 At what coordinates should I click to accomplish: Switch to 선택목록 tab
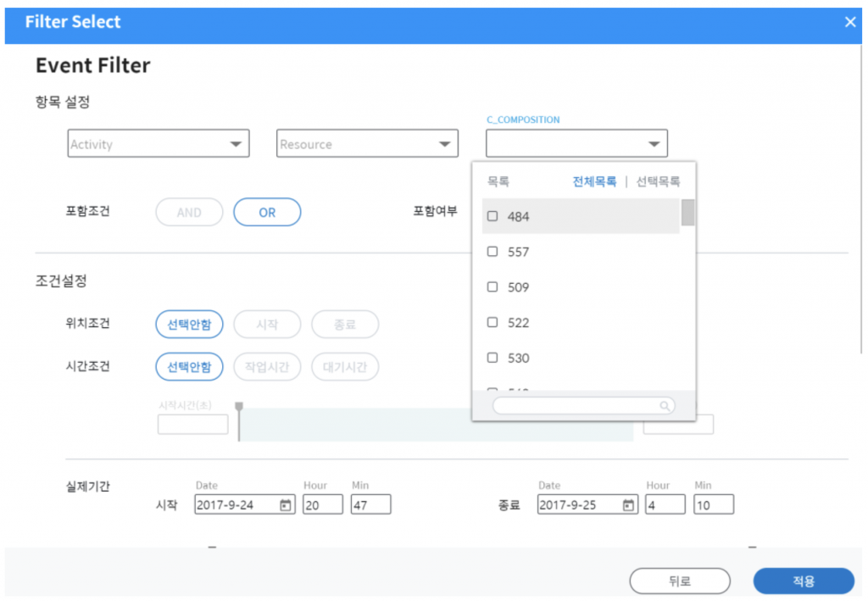pyautogui.click(x=658, y=181)
